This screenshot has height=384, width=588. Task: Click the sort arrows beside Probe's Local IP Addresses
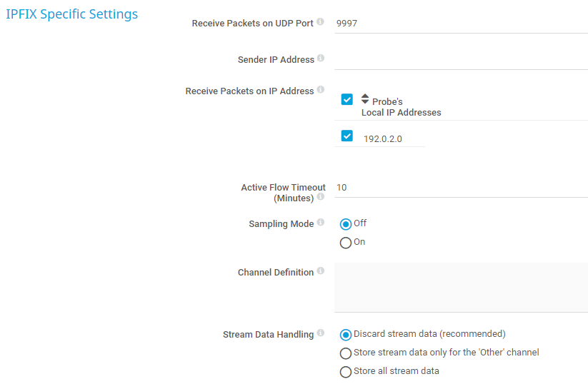[x=365, y=99]
